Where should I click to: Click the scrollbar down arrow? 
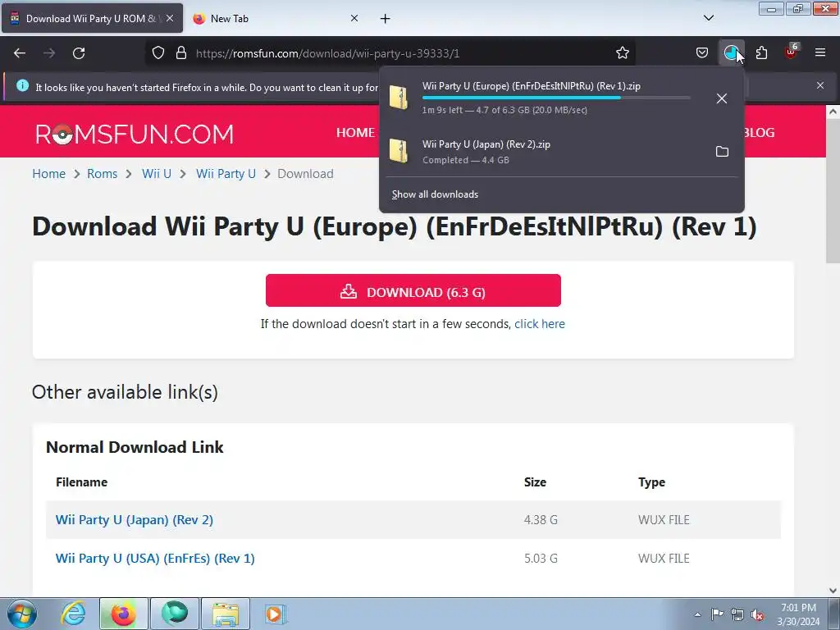pos(832,591)
